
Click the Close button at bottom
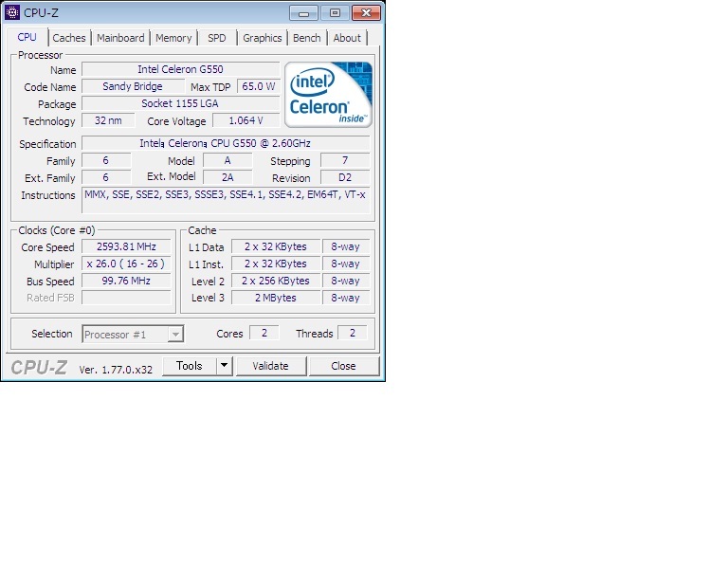tap(343, 366)
